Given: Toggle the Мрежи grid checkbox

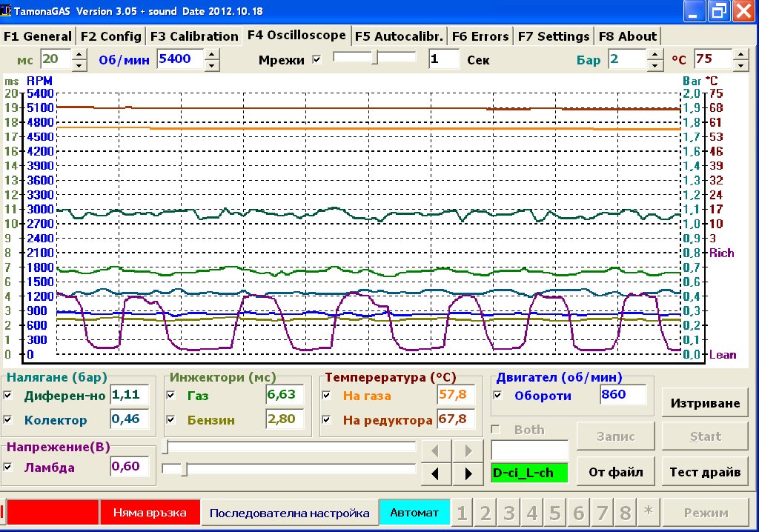Looking at the screenshot, I should 317,60.
